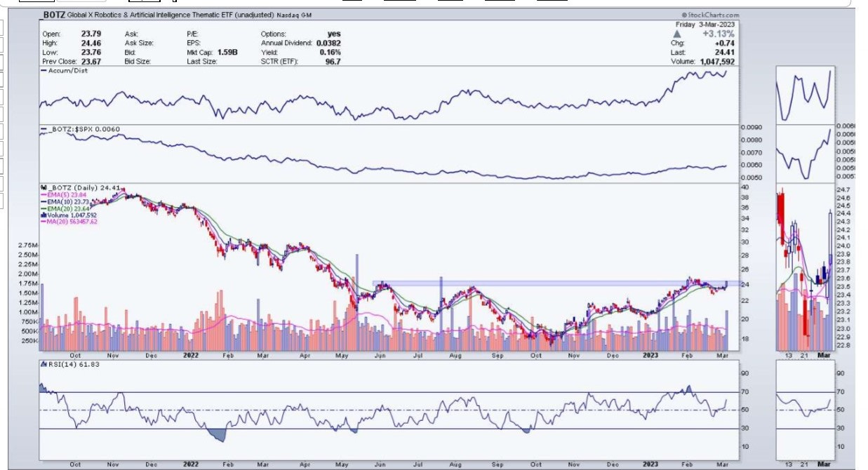Viewport: 868px width, 470px height.
Task: Click the Accum/Dist indicator legend
Action: click(x=63, y=71)
